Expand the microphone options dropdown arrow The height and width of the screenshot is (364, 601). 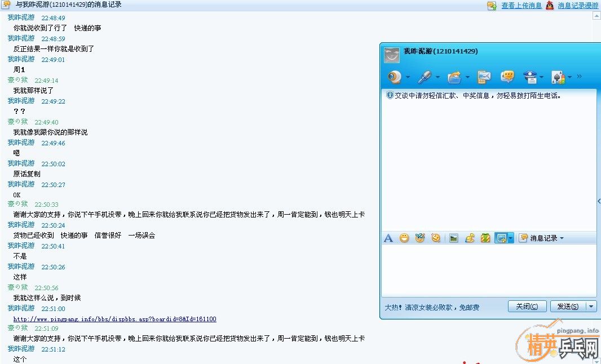coord(438,77)
